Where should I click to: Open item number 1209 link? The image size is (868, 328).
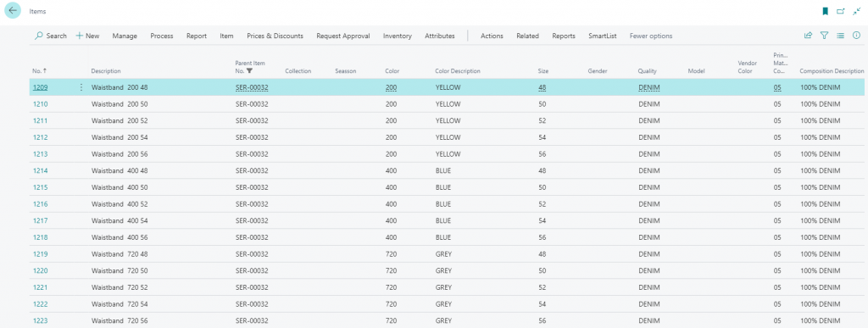point(40,87)
